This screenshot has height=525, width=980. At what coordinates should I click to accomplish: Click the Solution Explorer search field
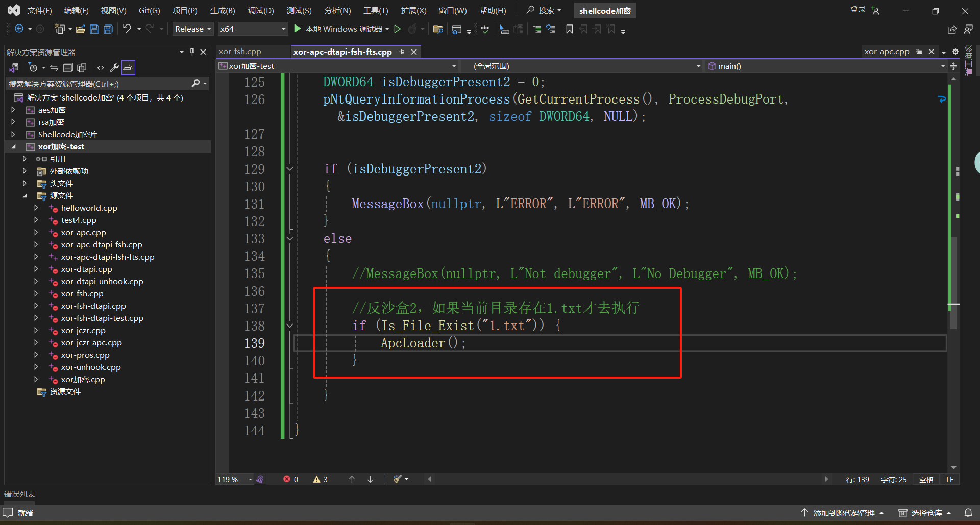[x=100, y=84]
